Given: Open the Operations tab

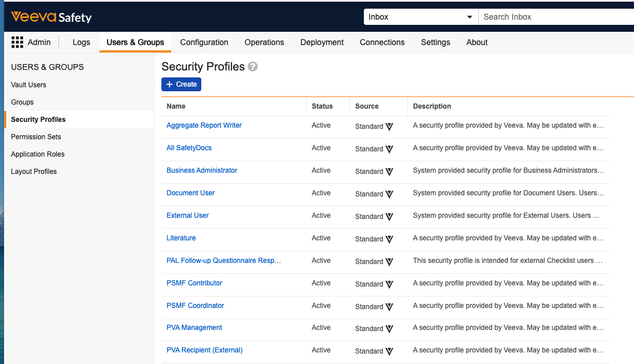Looking at the screenshot, I should pos(264,42).
